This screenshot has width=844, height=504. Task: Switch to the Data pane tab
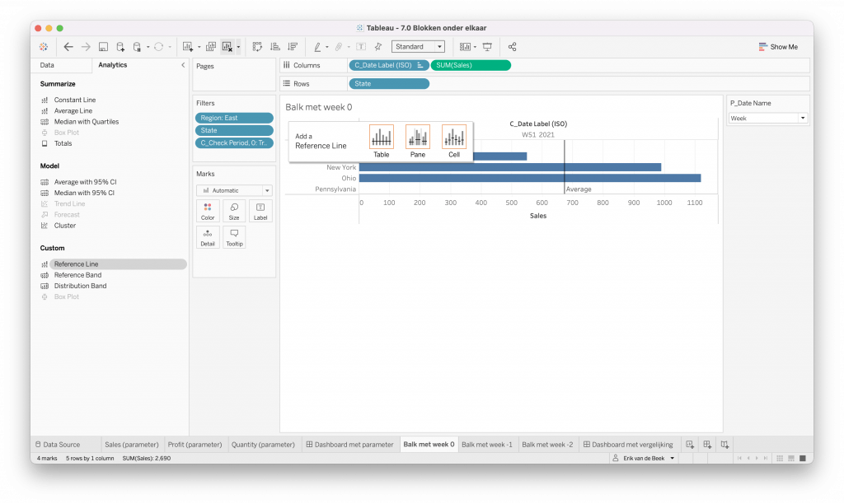pos(47,64)
